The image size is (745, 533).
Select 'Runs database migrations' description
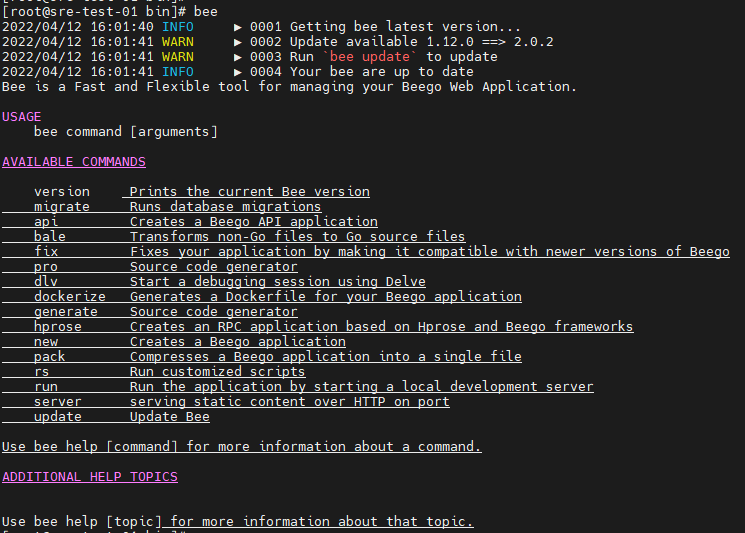tap(225, 207)
